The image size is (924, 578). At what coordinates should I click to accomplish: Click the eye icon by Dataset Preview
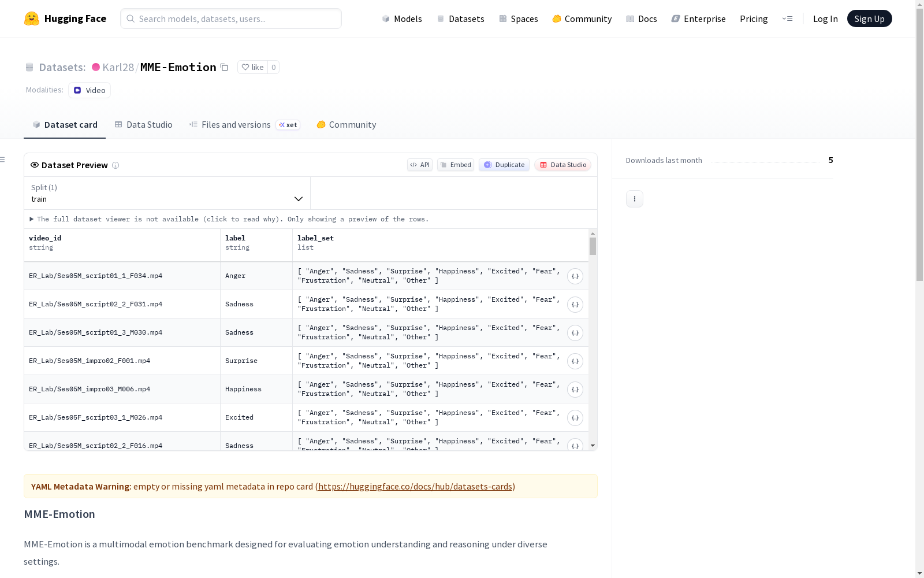tap(35, 165)
